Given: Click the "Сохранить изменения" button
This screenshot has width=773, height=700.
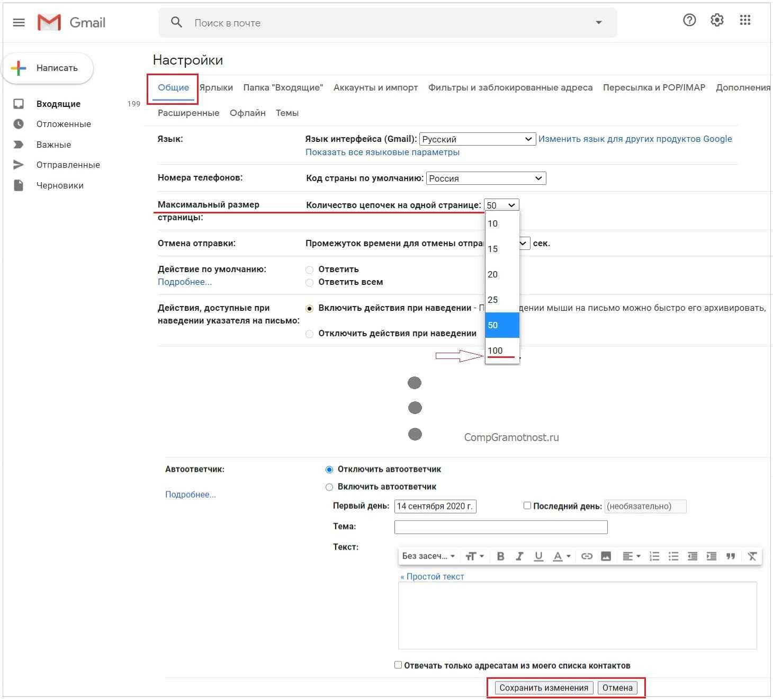Looking at the screenshot, I should 544,688.
